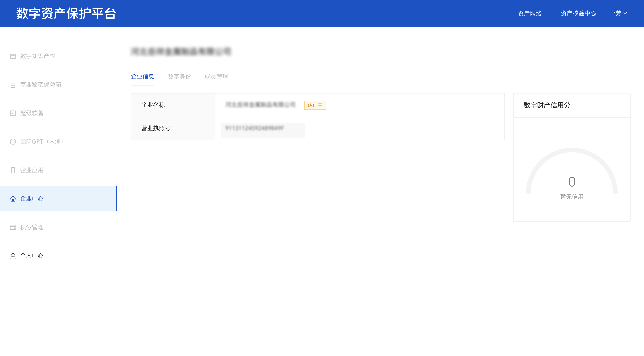Click the 因问GPT chat bubble icon
Viewport: 644px width, 356px height.
13,142
